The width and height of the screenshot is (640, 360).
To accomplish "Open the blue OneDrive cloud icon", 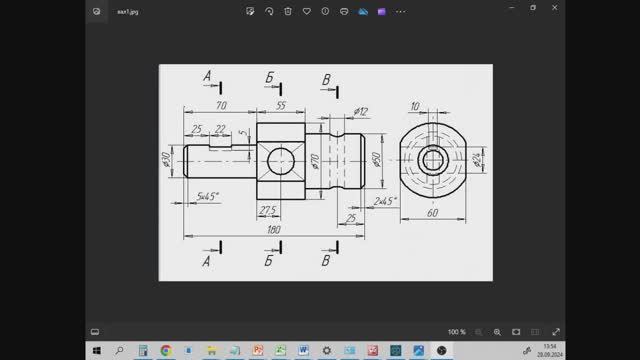I will (363, 11).
